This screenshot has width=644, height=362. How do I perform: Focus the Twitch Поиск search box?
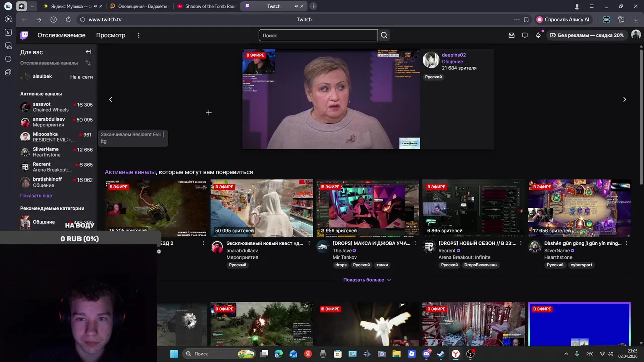tap(318, 35)
